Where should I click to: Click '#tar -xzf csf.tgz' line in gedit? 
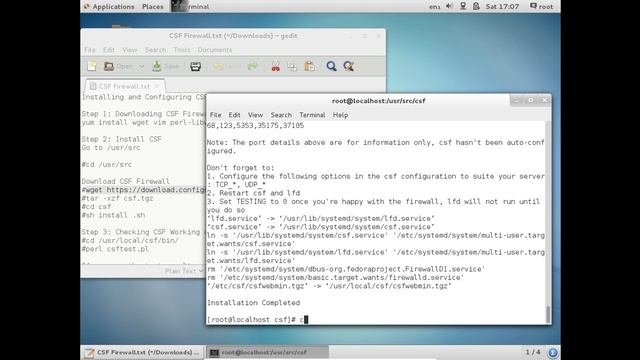[118, 198]
